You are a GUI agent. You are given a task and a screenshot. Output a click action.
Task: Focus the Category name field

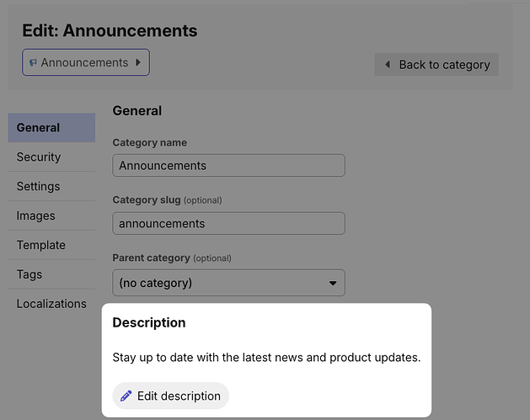pos(228,166)
